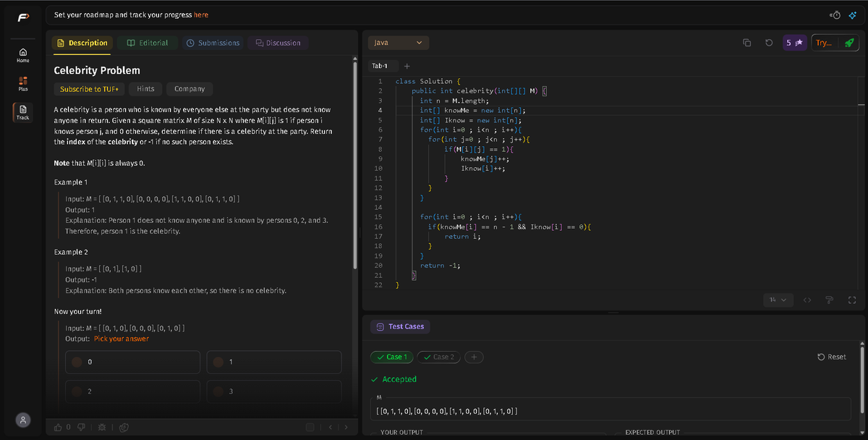Open the Submissions tab
Screen dimensions: 868x440
coord(213,43)
